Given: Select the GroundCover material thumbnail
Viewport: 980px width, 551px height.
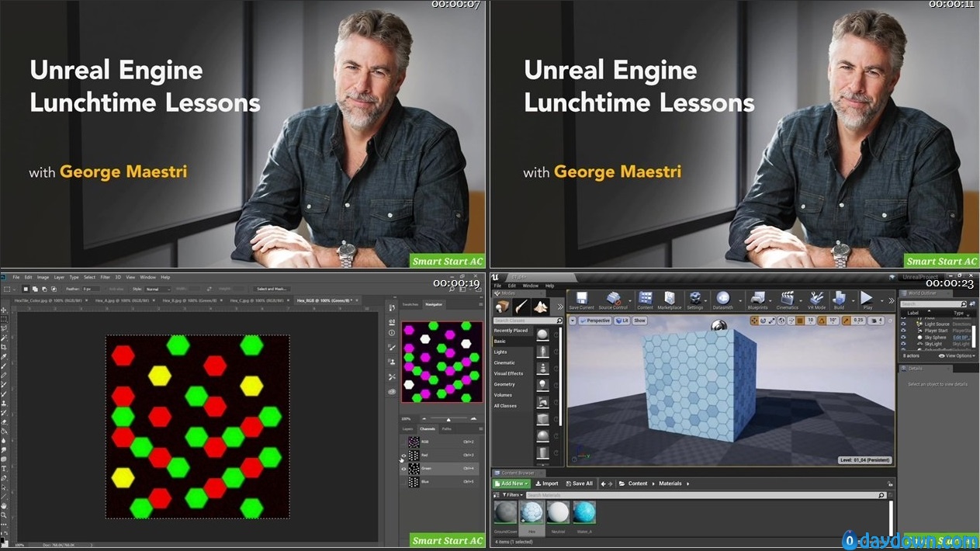Looking at the screenshot, I should coord(505,514).
